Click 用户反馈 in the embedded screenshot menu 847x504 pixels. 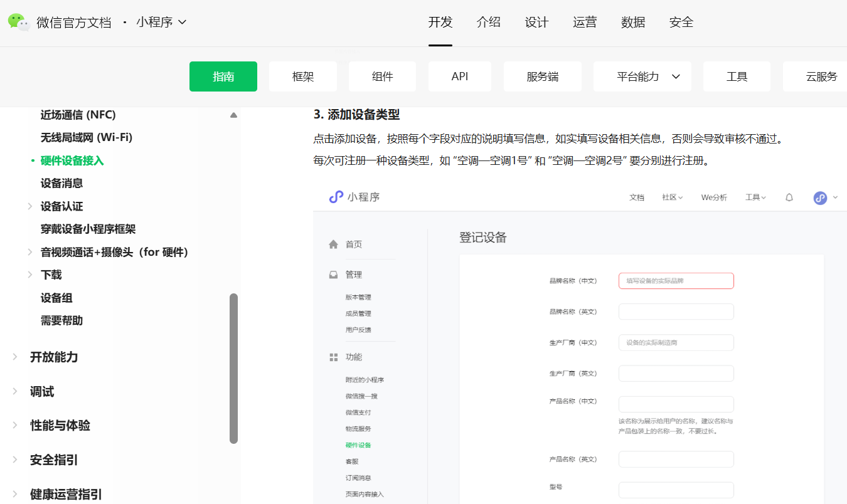click(358, 330)
